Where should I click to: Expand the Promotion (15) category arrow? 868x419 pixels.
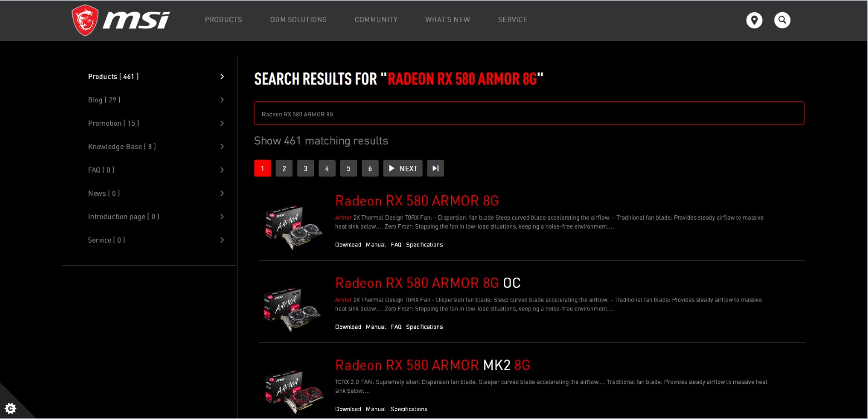[x=222, y=123]
